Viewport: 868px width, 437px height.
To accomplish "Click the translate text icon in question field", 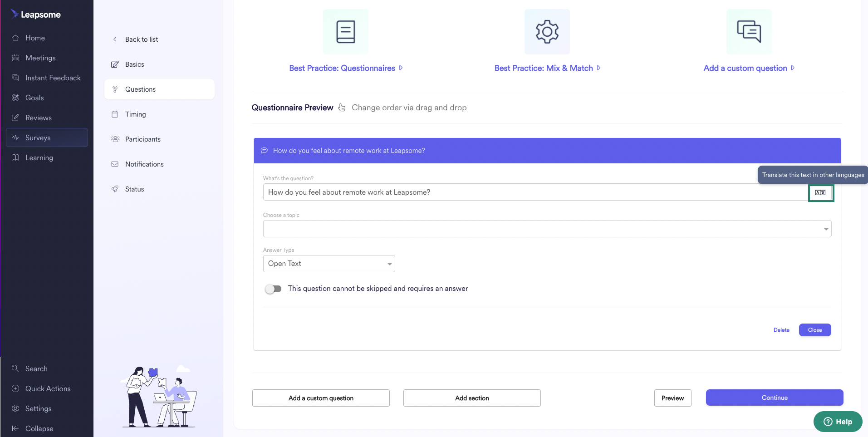I will coord(820,192).
